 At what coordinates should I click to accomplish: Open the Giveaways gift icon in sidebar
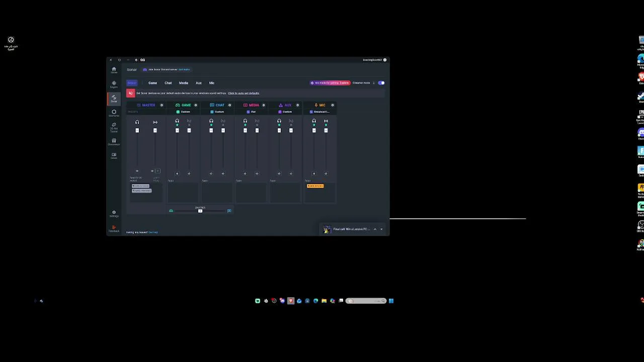(x=114, y=142)
